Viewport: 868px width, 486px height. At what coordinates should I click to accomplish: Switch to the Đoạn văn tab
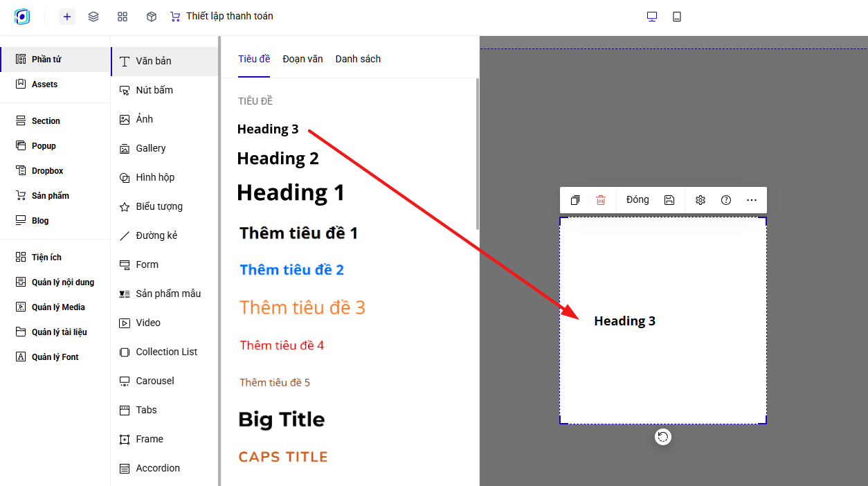click(x=302, y=59)
